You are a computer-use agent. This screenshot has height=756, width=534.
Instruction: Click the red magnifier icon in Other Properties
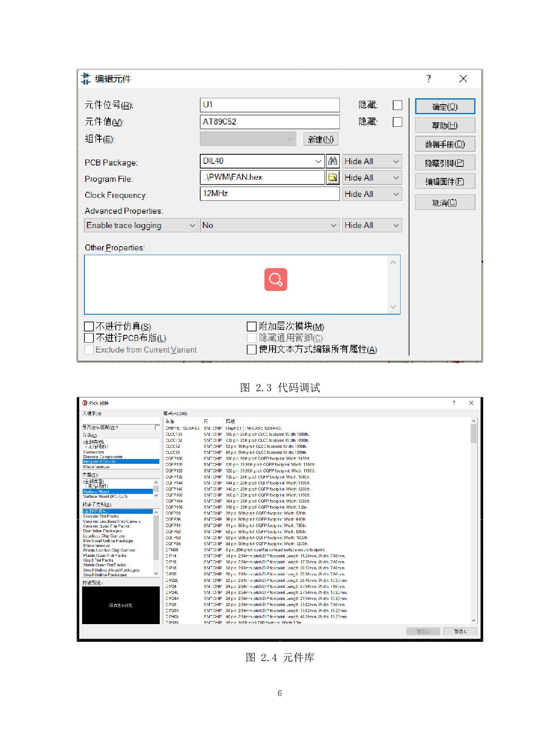point(276,280)
